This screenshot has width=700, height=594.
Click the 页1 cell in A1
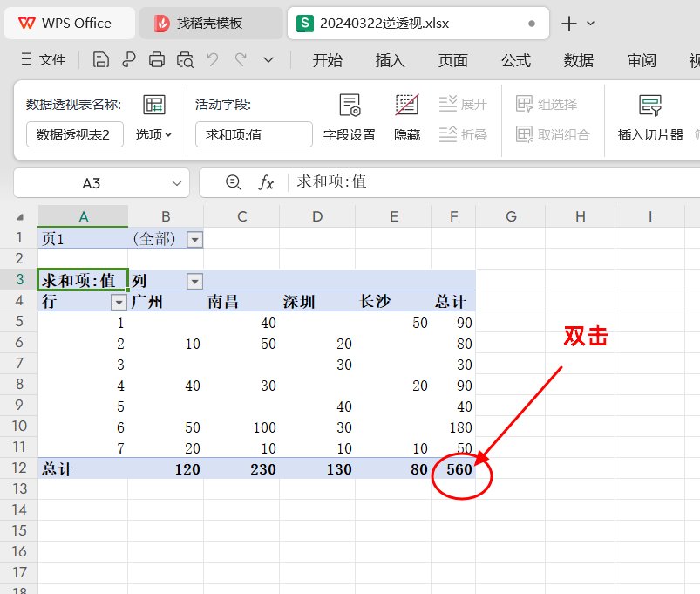coord(83,239)
